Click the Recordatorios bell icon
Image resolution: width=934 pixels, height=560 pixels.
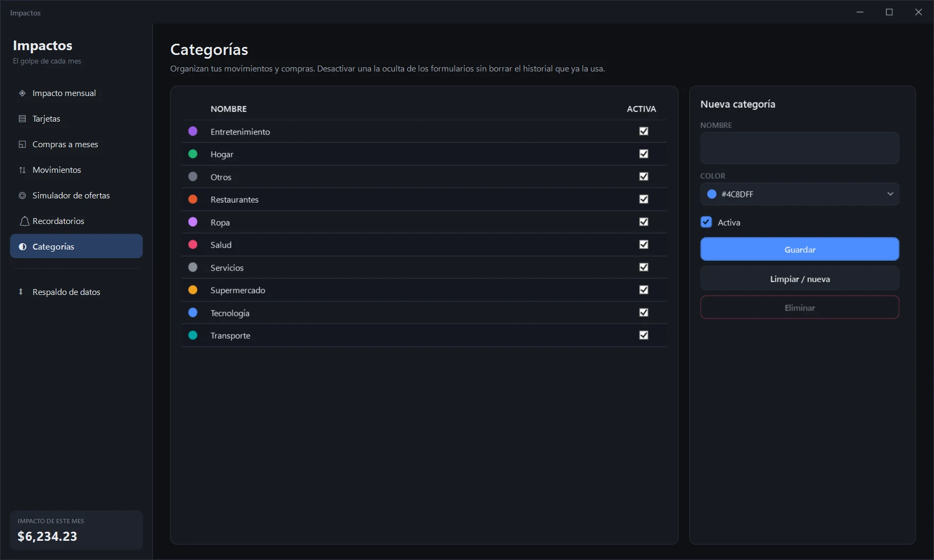(x=24, y=221)
